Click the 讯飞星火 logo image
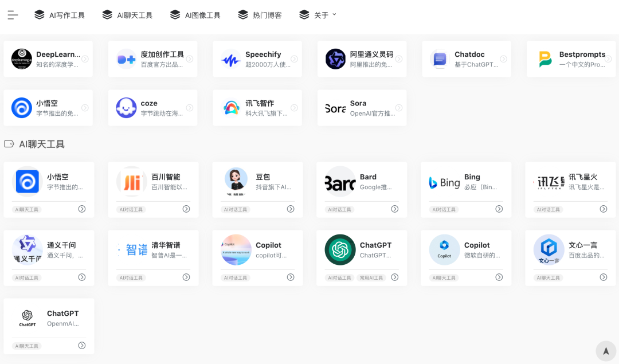The image size is (619, 364). click(549, 182)
